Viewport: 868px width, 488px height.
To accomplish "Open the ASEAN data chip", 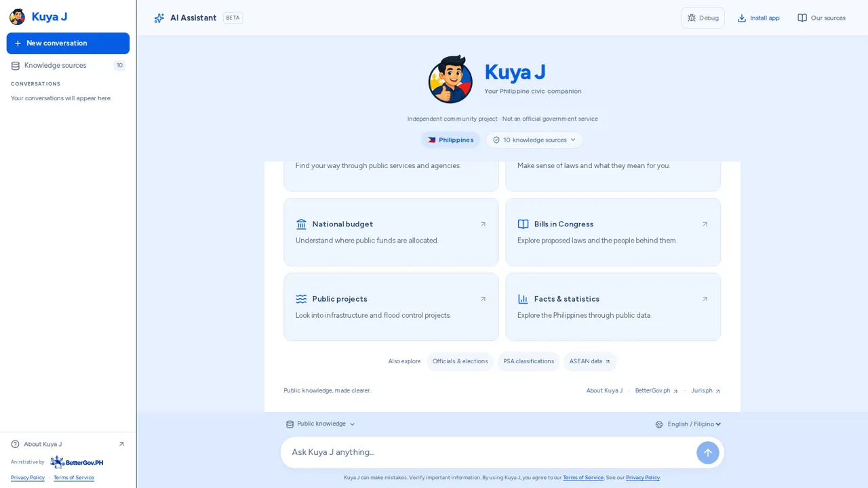I will tap(590, 361).
